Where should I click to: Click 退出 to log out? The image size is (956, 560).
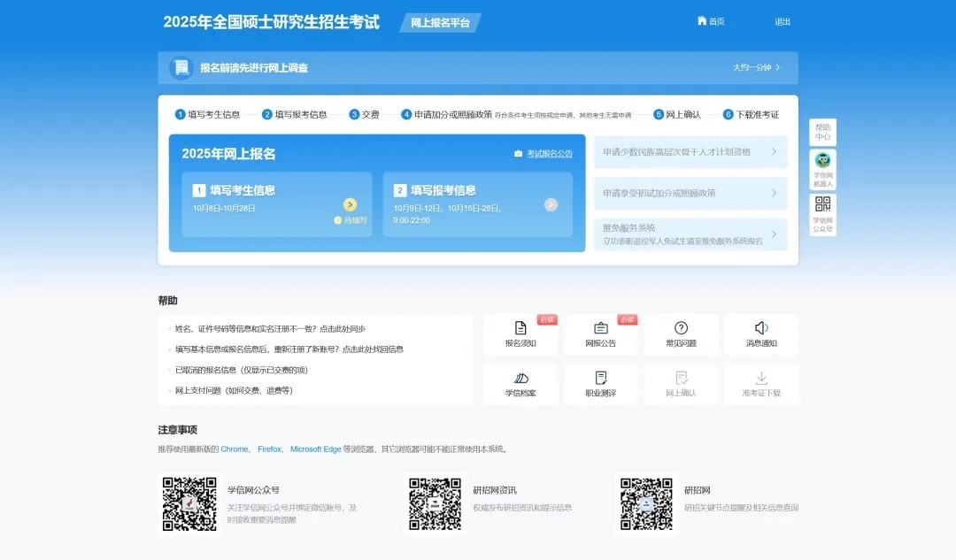783,21
